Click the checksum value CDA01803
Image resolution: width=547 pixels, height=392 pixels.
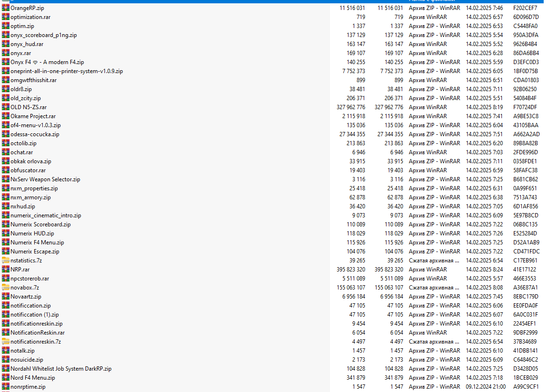(x=526, y=80)
